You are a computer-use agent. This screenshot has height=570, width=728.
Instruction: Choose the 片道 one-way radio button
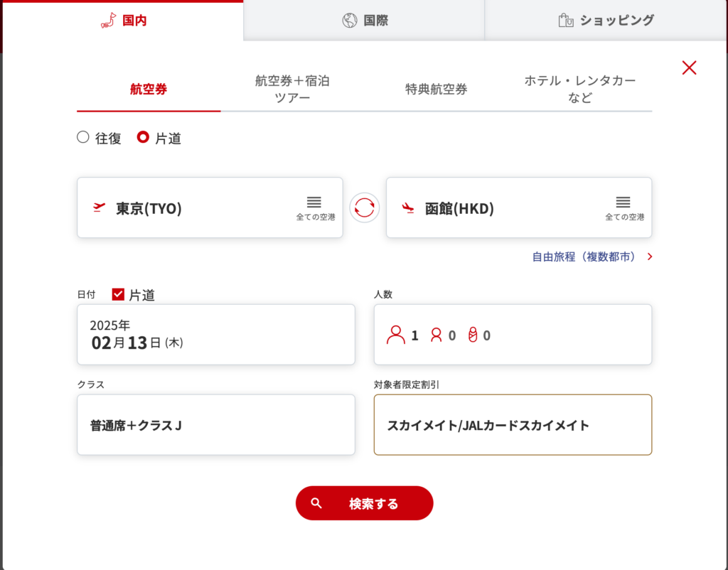(x=143, y=137)
